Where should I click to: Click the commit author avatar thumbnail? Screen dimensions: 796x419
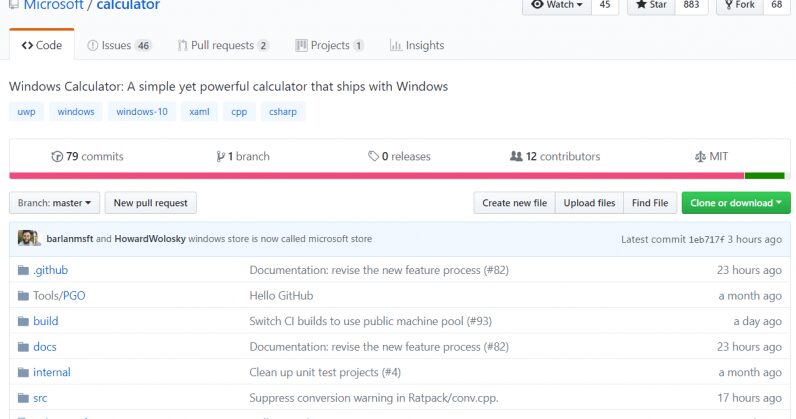coord(29,239)
